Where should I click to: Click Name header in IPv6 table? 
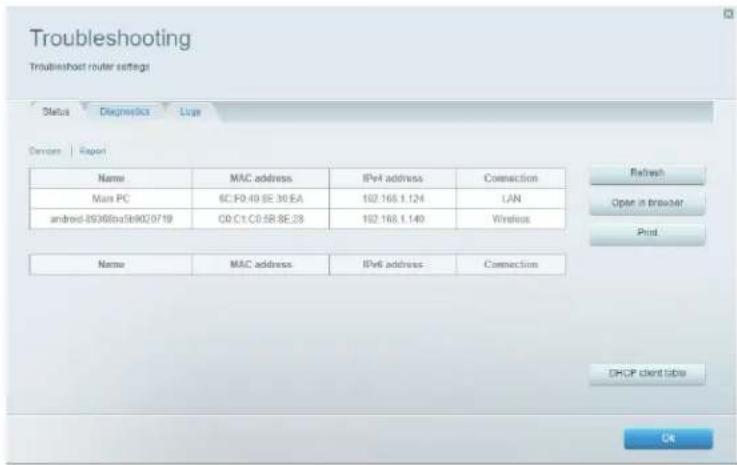111,264
